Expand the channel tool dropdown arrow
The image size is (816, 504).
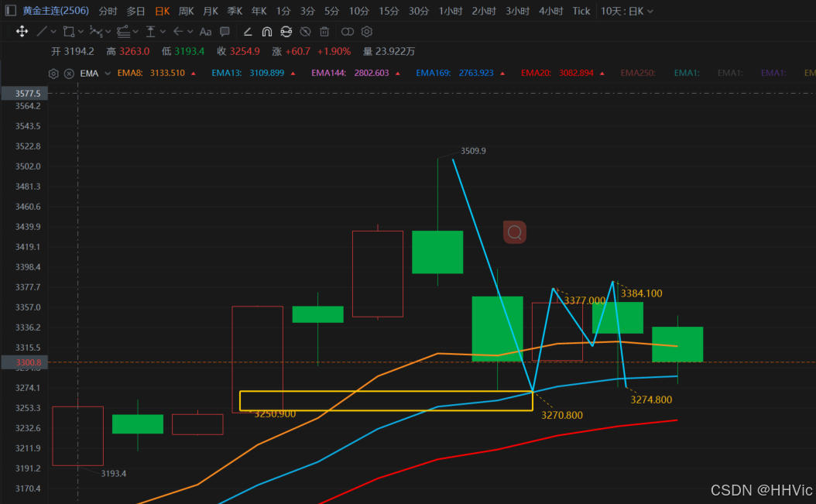click(x=135, y=32)
